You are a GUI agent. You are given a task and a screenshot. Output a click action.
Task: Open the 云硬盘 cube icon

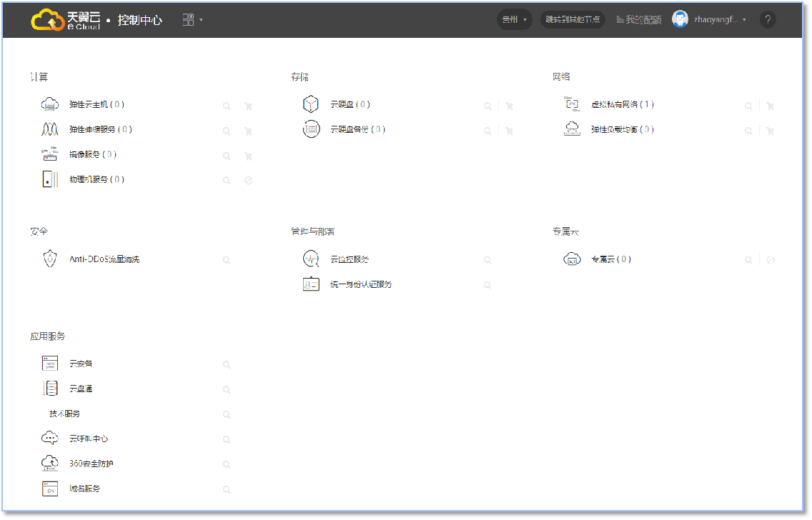click(310, 104)
